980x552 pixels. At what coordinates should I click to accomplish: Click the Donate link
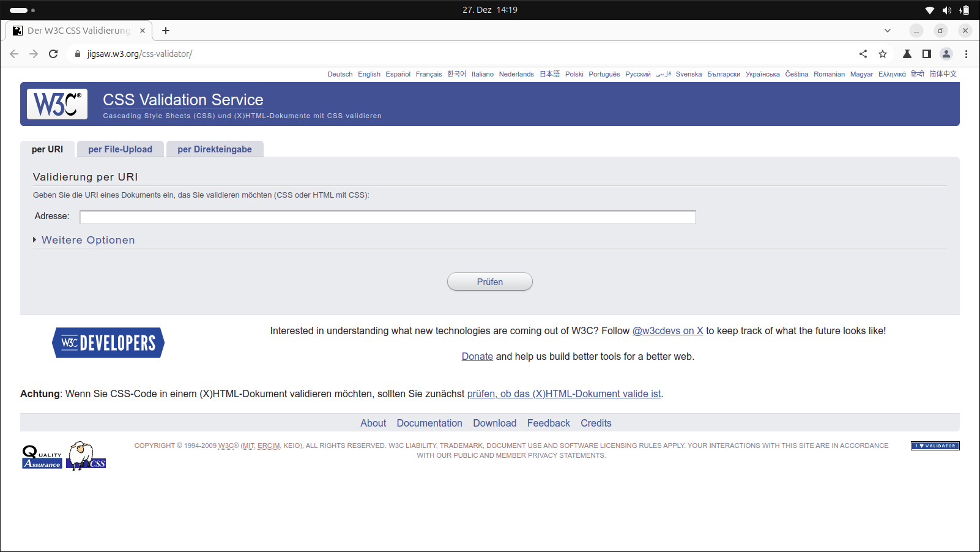pos(477,356)
